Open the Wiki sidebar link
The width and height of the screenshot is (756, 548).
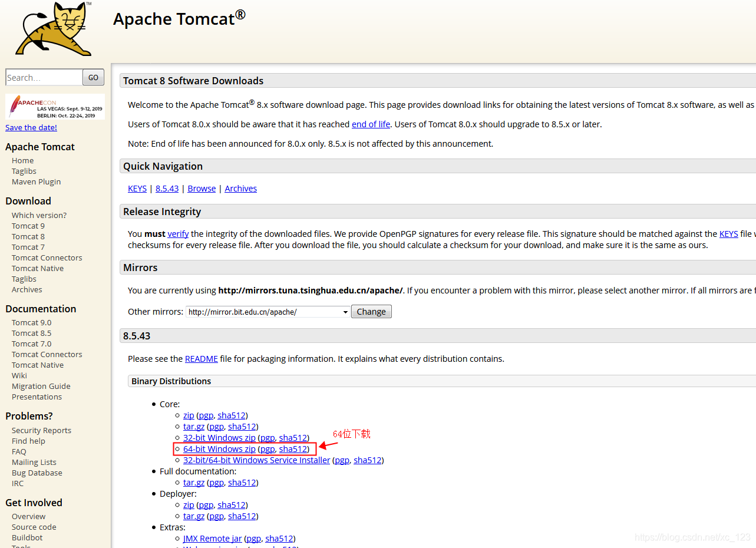click(19, 376)
